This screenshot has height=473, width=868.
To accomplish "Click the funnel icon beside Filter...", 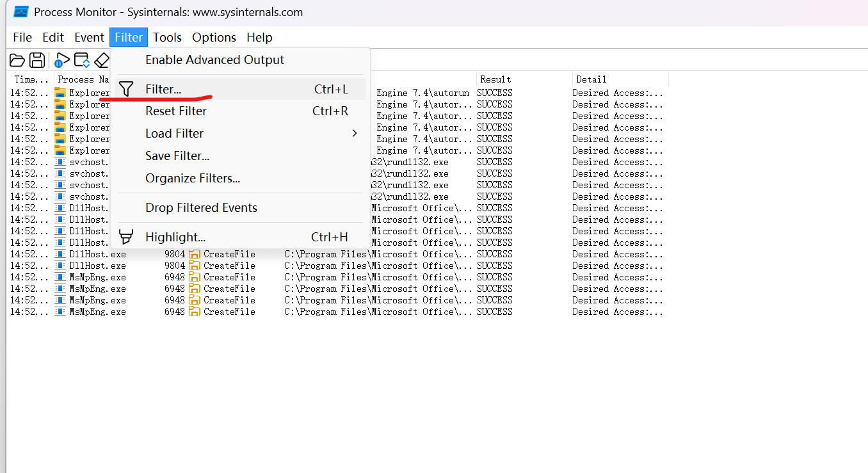I will pyautogui.click(x=127, y=89).
